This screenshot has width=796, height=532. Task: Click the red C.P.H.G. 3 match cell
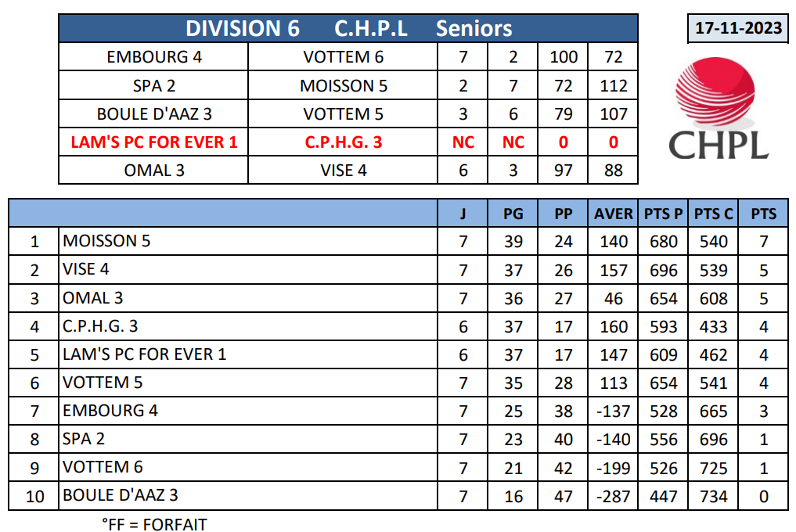(343, 142)
